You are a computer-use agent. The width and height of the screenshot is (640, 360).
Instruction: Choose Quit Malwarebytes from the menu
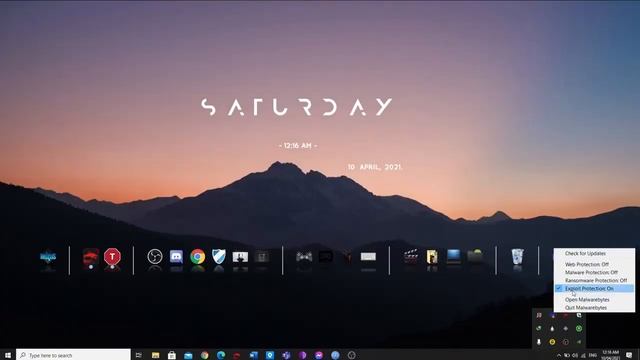click(x=594, y=308)
